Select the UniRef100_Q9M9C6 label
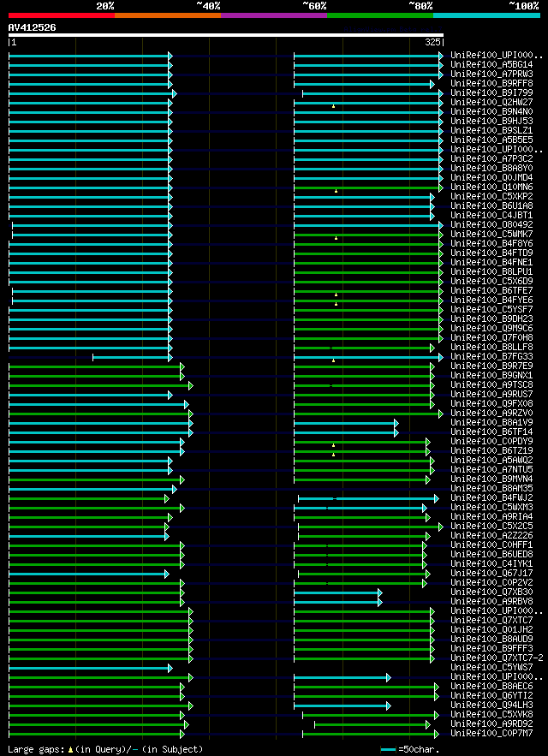 point(491,329)
